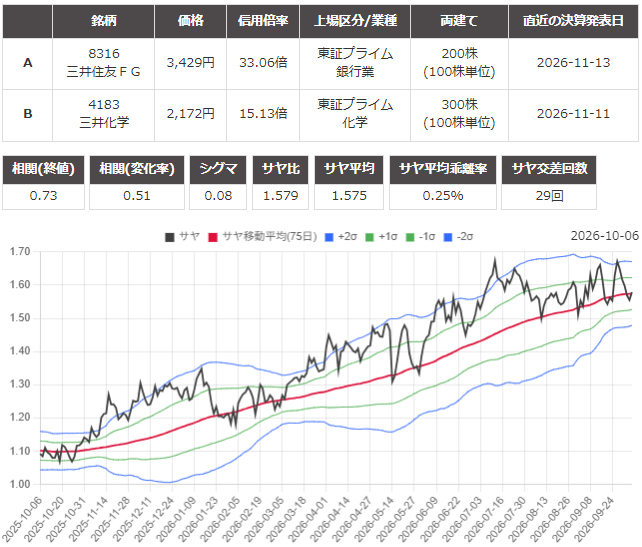Click the 直近の決算発表日 column header
The image size is (642, 547).
[574, 21]
